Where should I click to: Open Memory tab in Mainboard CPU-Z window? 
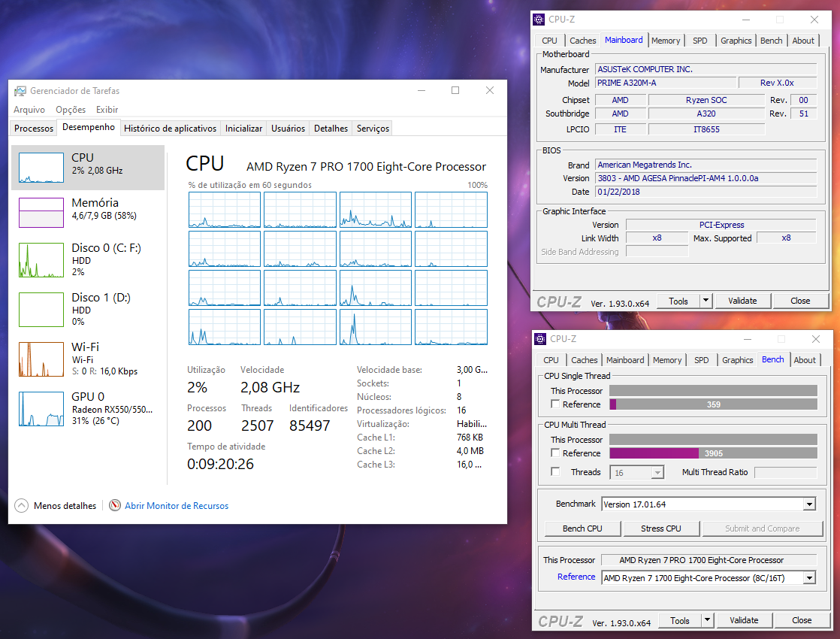click(x=666, y=41)
